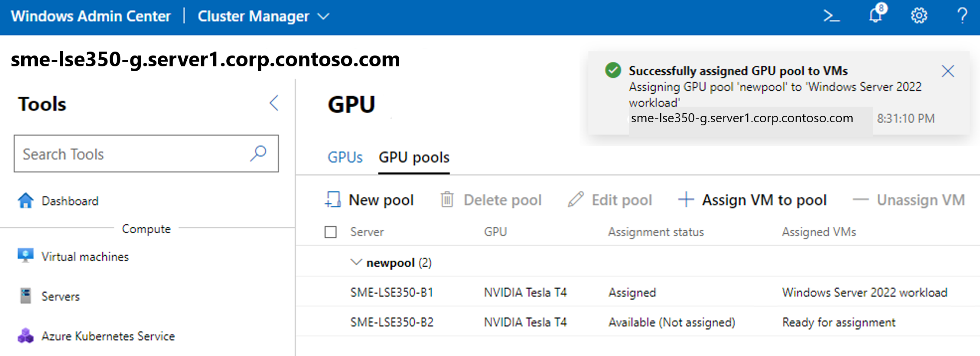Collapse the newpool group
Image resolution: width=980 pixels, height=356 pixels.
(x=356, y=262)
